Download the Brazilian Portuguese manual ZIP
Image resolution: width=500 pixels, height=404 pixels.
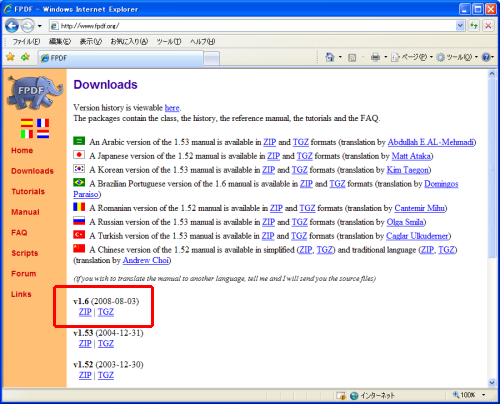click(306, 184)
